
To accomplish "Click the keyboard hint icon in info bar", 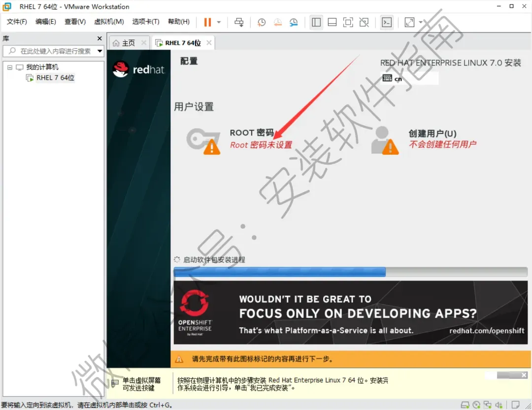I will click(115, 384).
